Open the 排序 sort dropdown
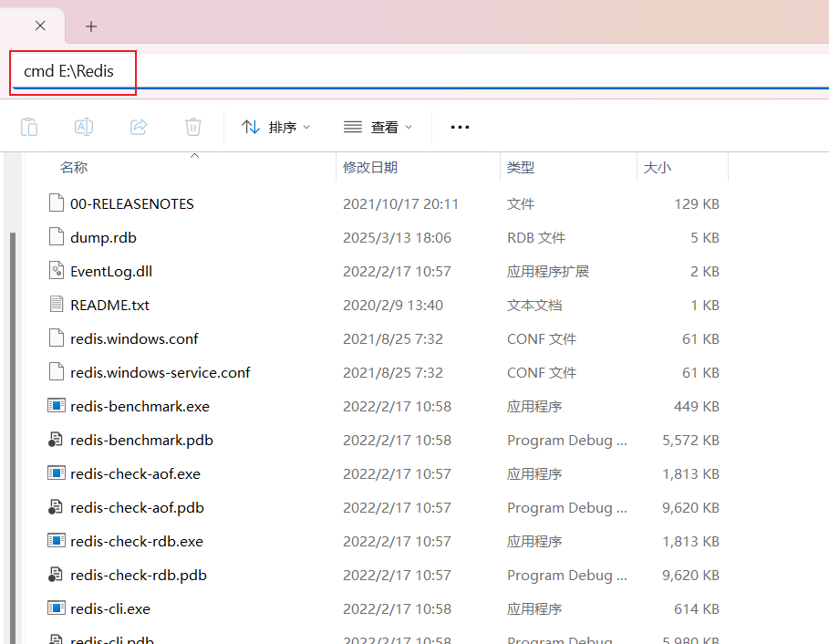This screenshot has height=644, width=829. [275, 128]
